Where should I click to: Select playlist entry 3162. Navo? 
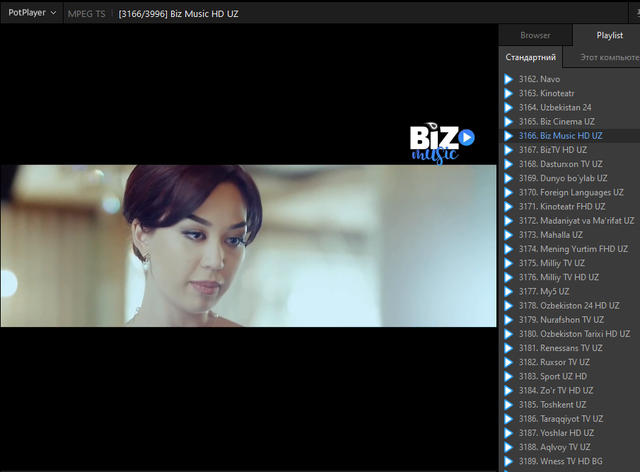click(570, 79)
